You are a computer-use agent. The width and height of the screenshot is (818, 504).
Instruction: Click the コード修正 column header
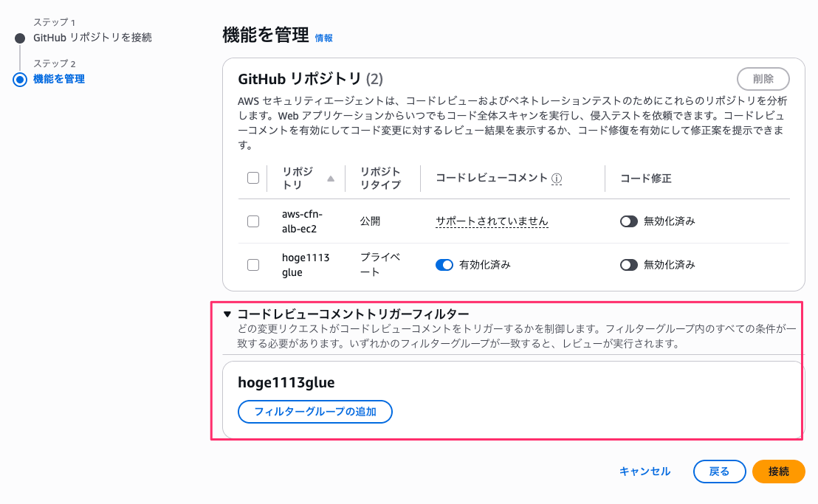click(645, 179)
